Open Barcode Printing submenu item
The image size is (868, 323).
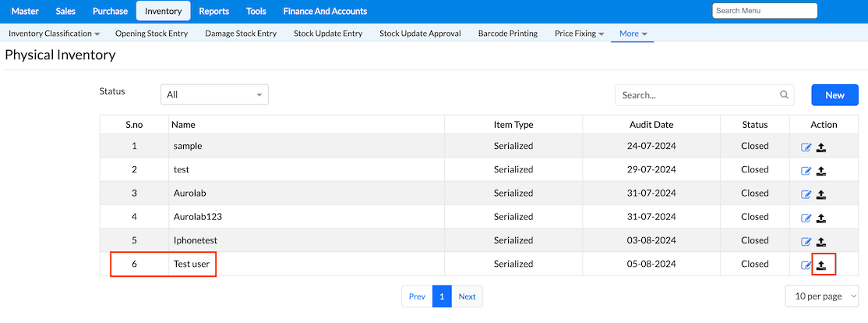tap(507, 34)
